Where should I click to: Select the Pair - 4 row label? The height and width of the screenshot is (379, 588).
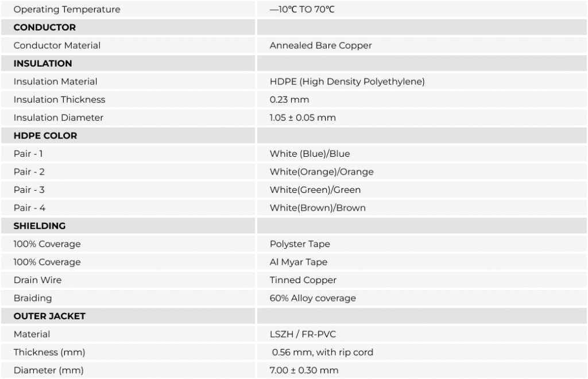point(29,208)
